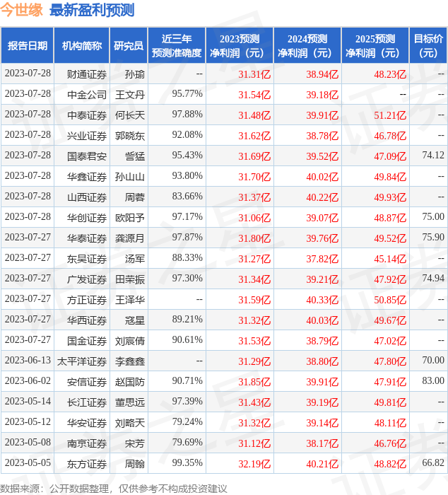This screenshot has height=495, width=448.
Task: Click the 97.88% accuracy value
Action: [x=187, y=114]
